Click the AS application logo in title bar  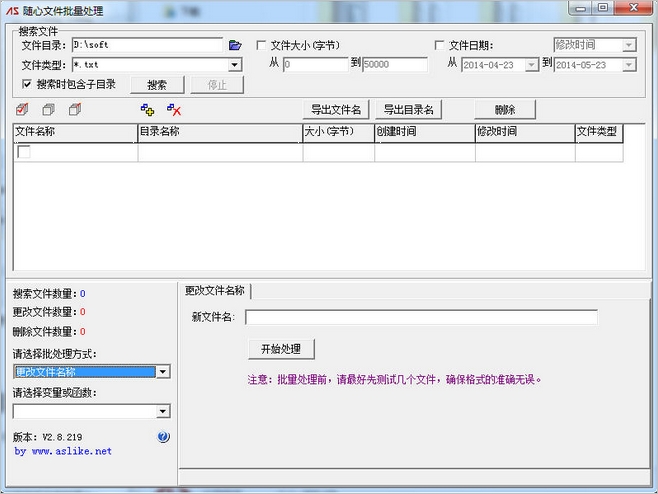(x=12, y=10)
